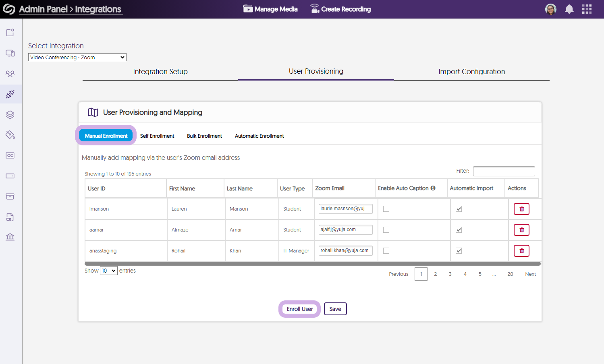Image resolution: width=604 pixels, height=364 pixels.
Task: Sort by User Type column header
Action: [295, 188]
